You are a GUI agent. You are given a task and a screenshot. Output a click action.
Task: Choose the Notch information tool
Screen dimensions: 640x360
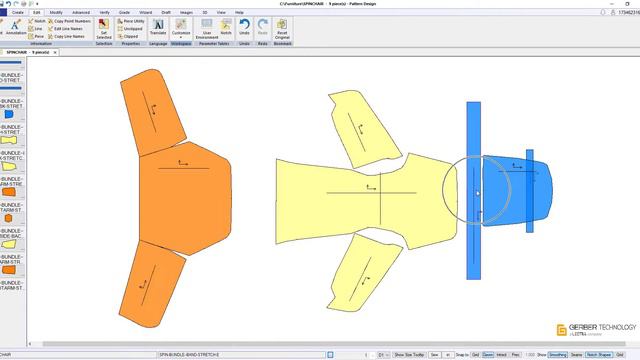[37, 21]
